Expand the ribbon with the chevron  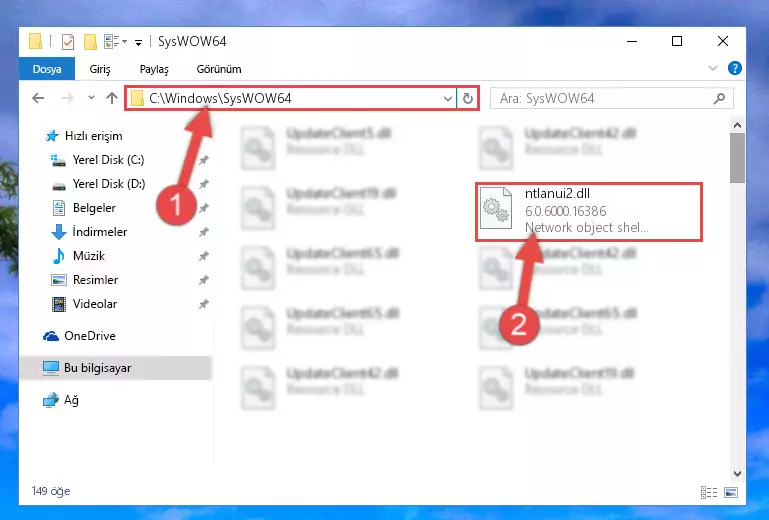[713, 69]
